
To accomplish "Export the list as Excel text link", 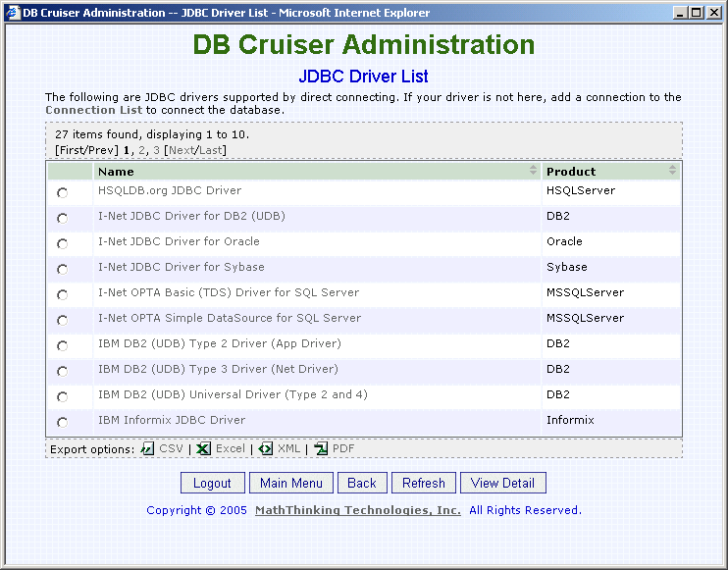I will (231, 448).
